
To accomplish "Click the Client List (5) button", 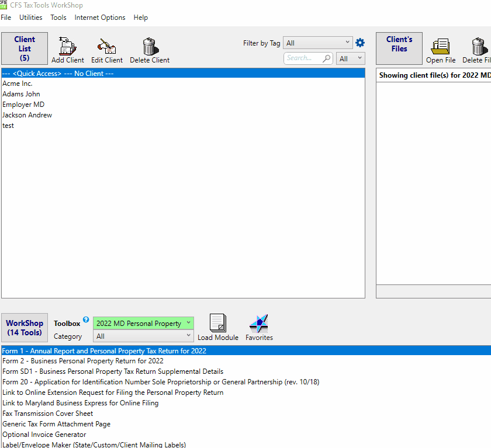I will coord(25,48).
